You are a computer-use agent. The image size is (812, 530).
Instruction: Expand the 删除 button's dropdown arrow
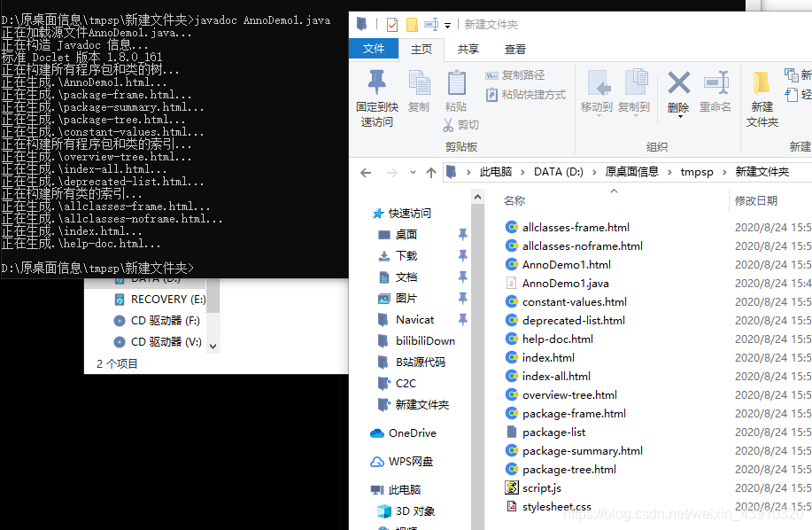(679, 115)
